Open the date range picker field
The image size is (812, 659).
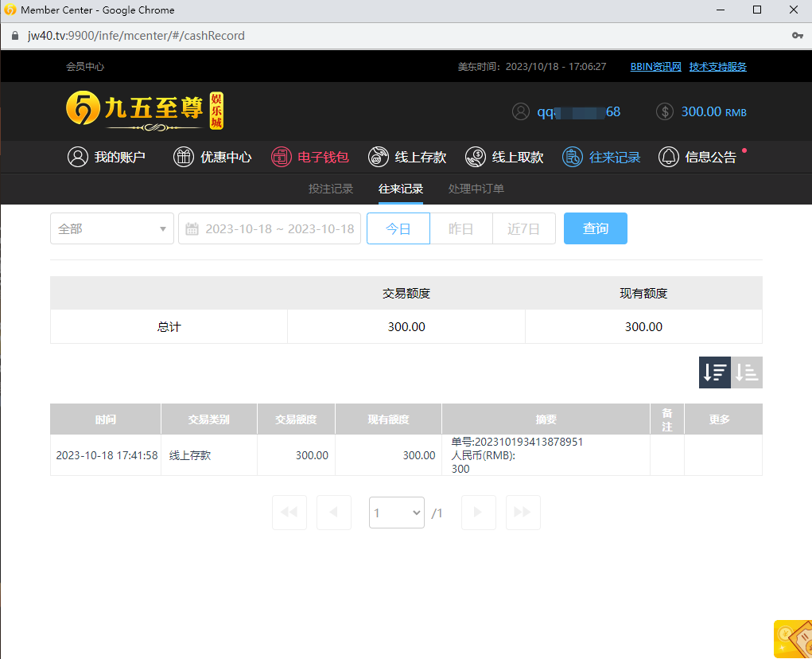(x=270, y=228)
